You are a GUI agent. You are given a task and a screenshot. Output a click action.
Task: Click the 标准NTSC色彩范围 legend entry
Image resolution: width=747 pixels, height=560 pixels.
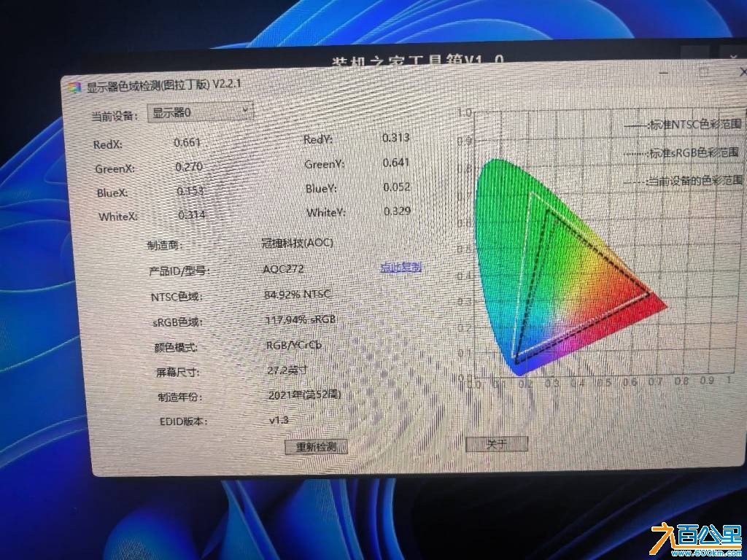[x=683, y=125]
